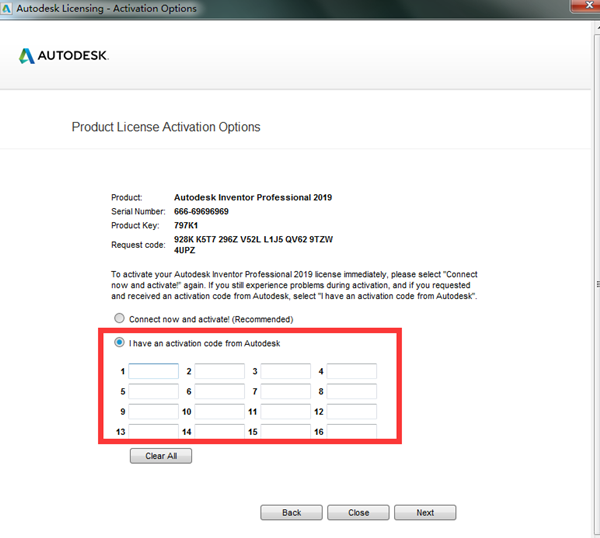
Task: Select 'Connect now and activate!' radio button
Action: tap(120, 319)
